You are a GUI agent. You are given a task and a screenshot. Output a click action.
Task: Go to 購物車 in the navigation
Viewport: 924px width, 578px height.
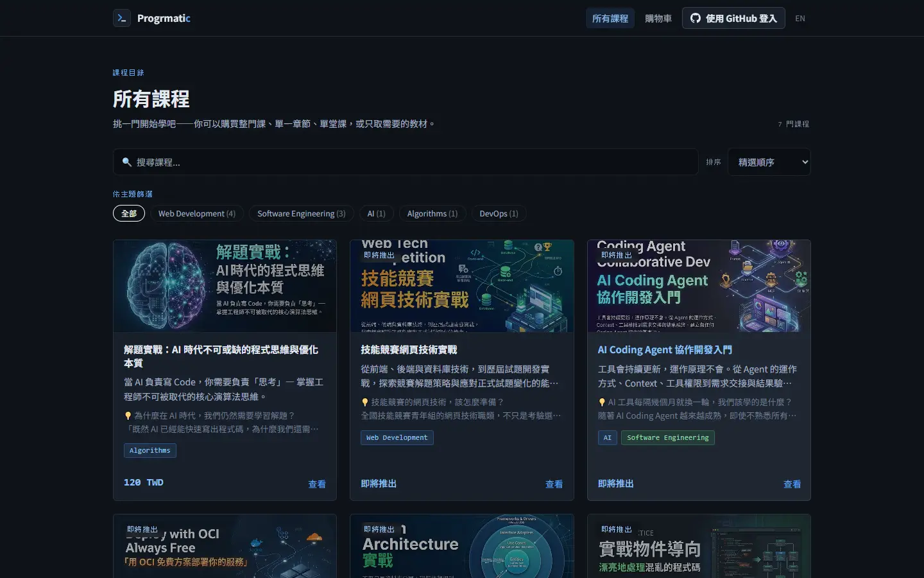click(x=658, y=18)
